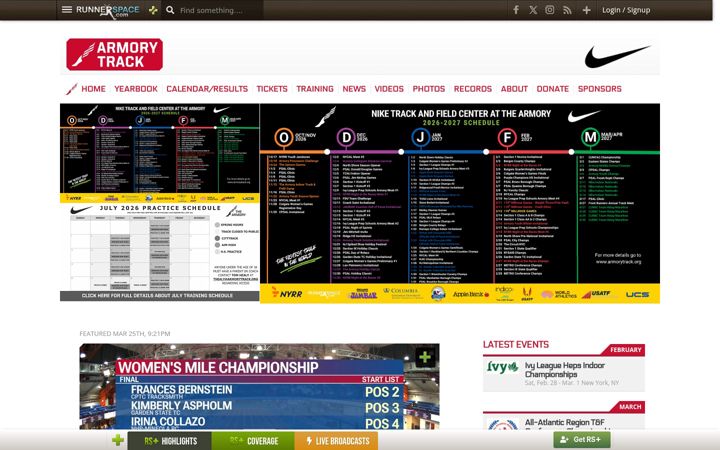Open All-Atlantic Region T&F event
This screenshot has height=450, width=720.
click(x=564, y=422)
